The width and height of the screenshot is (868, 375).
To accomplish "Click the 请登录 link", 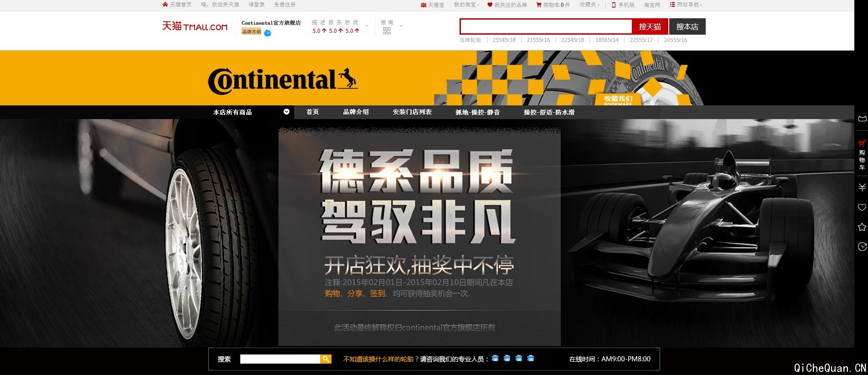I will (x=257, y=5).
